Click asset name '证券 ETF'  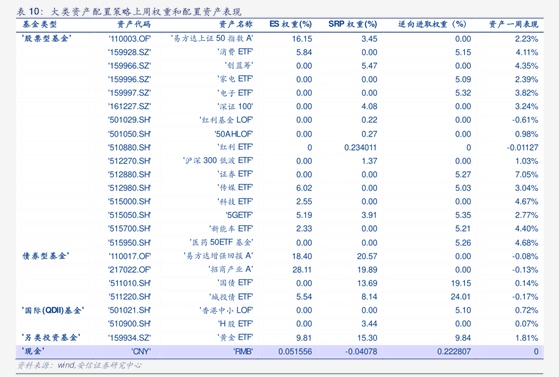tap(235, 174)
